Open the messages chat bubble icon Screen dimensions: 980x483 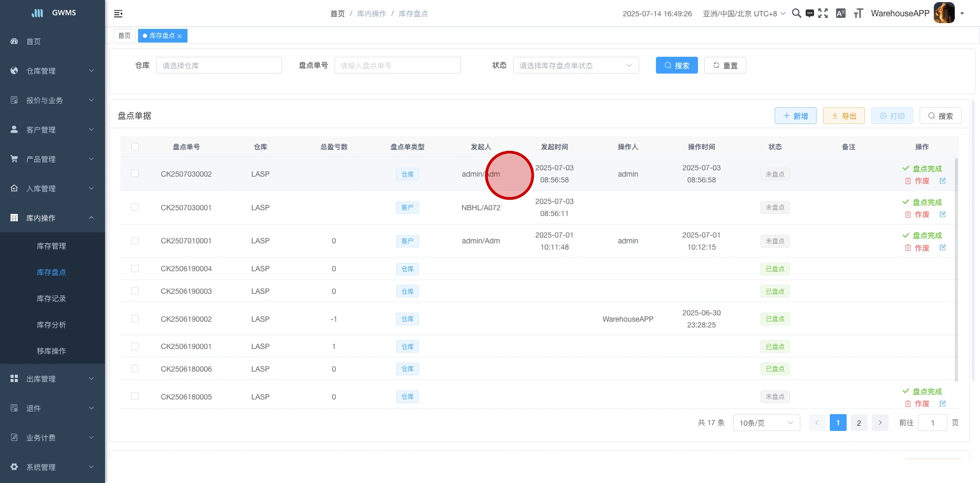(x=810, y=14)
